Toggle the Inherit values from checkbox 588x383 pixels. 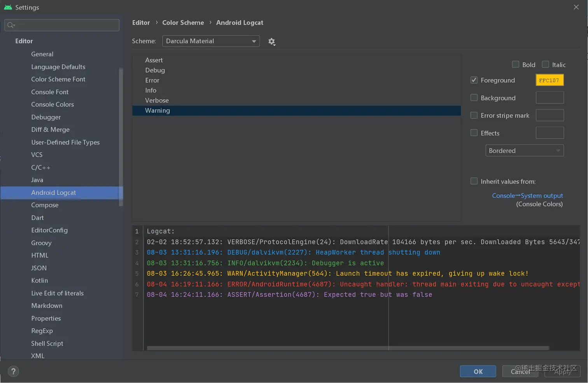coord(474,181)
